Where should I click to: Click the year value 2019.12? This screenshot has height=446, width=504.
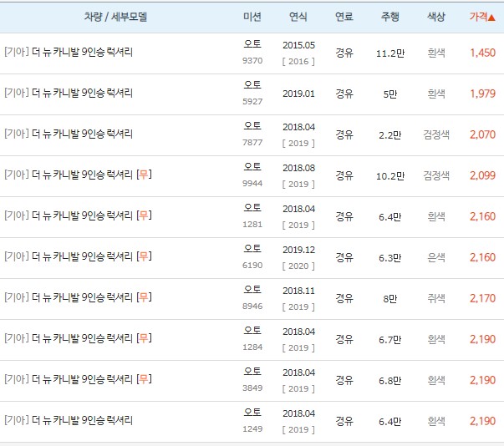point(298,250)
